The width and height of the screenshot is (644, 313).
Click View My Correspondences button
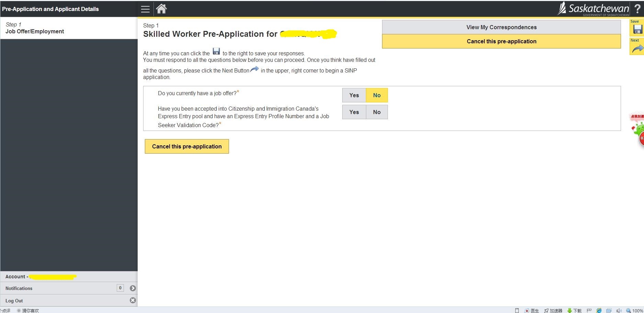pos(501,27)
